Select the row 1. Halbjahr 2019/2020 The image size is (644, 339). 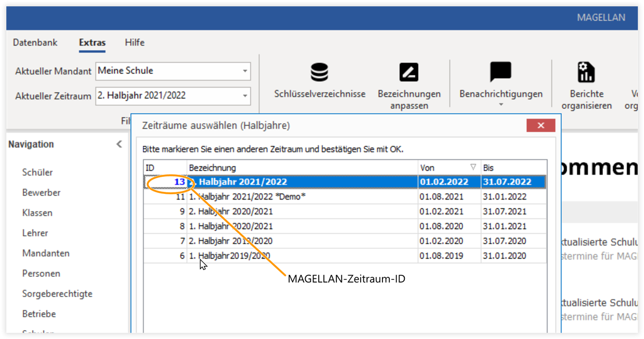345,256
